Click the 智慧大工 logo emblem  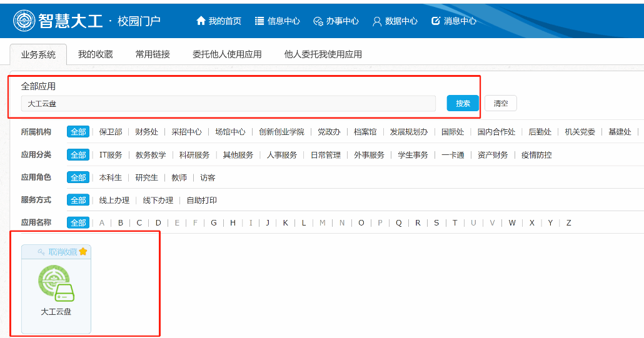point(25,21)
